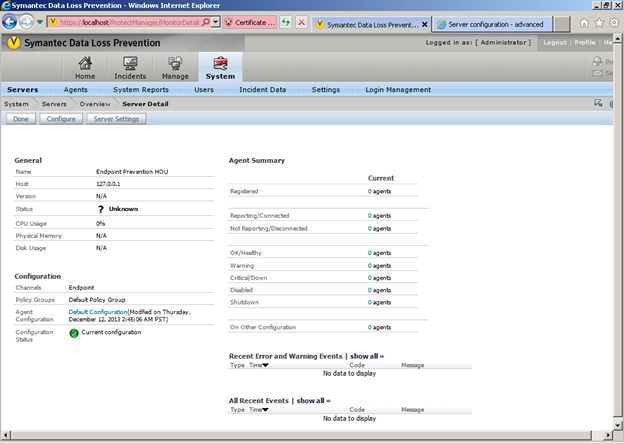Sort Error and Warning Events by Time
The height and width of the screenshot is (444, 624).
point(258,365)
